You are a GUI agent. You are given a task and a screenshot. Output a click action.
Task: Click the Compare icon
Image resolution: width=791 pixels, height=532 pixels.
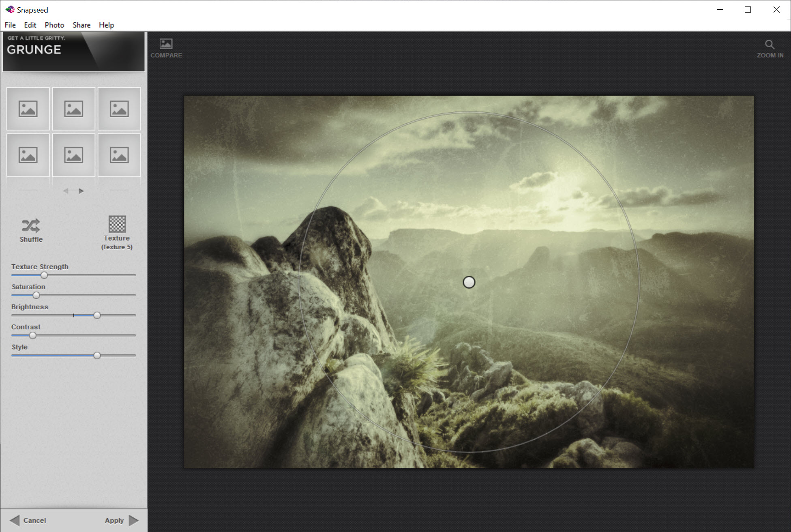166,44
